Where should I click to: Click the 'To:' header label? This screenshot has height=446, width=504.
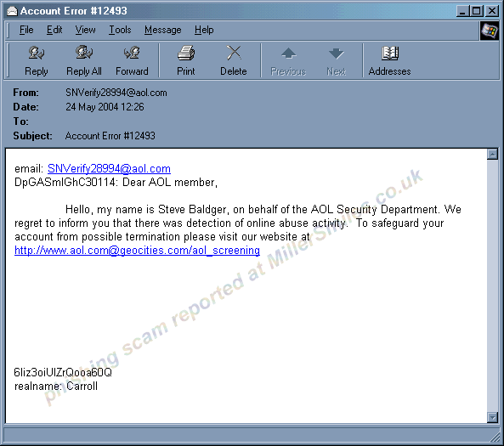(x=20, y=121)
